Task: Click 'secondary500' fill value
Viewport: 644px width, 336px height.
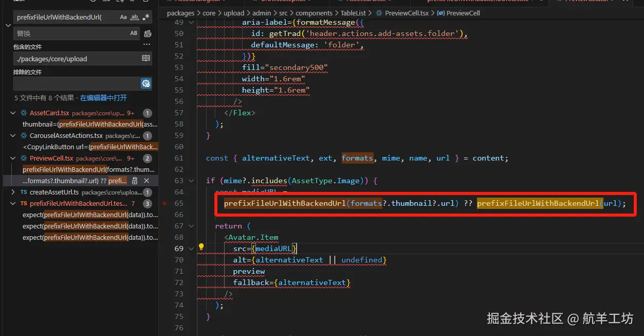Action: [x=296, y=67]
